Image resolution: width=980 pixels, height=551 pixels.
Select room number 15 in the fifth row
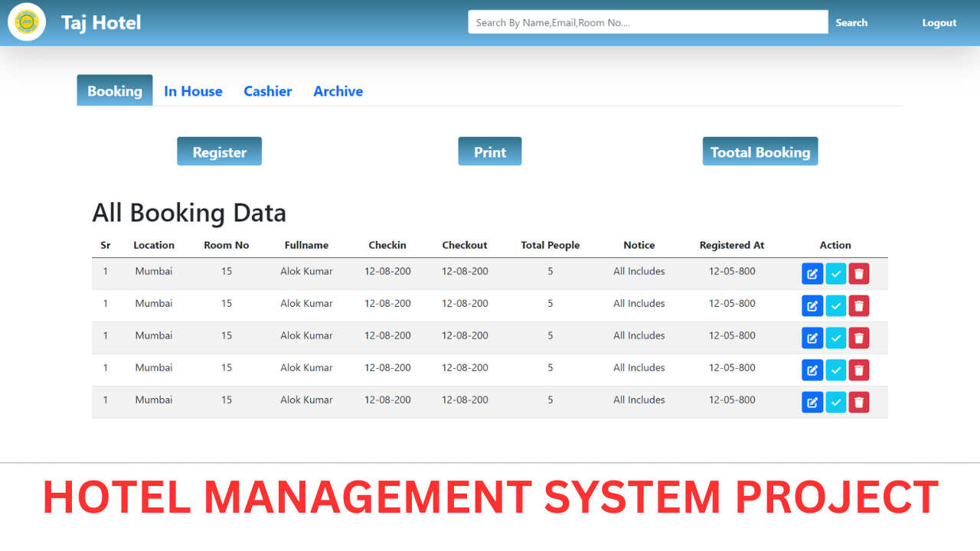click(x=227, y=399)
